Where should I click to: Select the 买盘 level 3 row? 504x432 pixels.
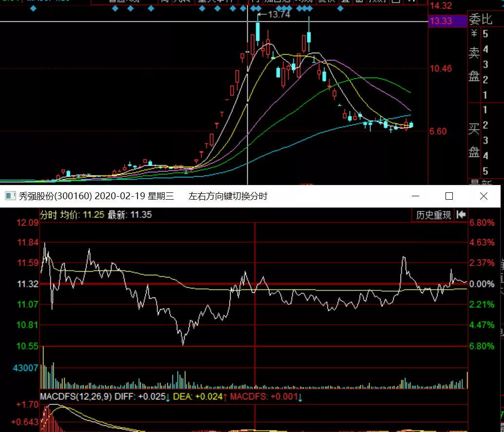(x=485, y=140)
